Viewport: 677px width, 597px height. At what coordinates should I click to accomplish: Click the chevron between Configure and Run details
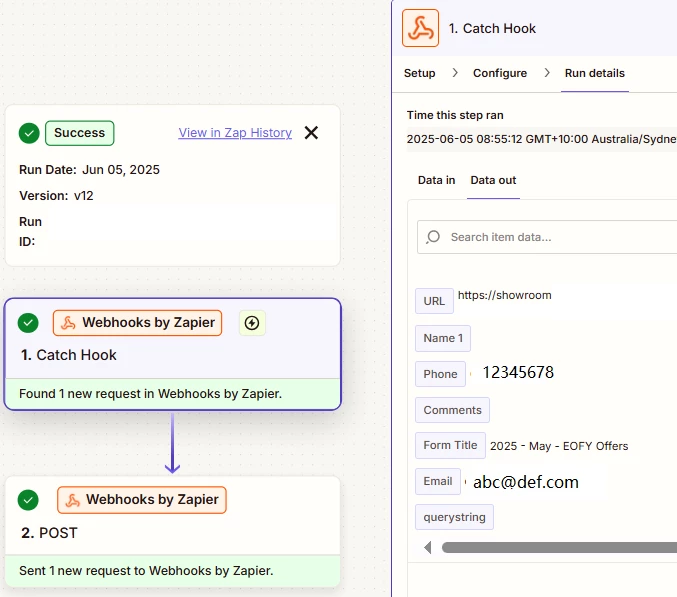(547, 73)
